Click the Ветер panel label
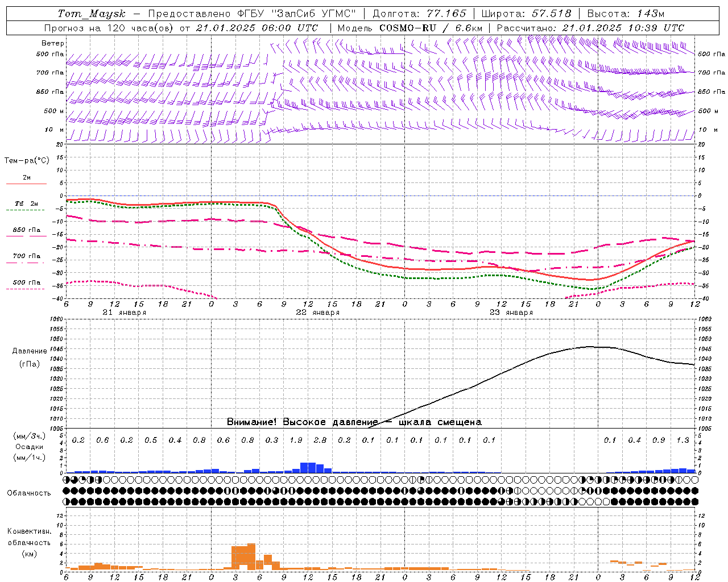The height and width of the screenshot is (582, 728). (53, 43)
